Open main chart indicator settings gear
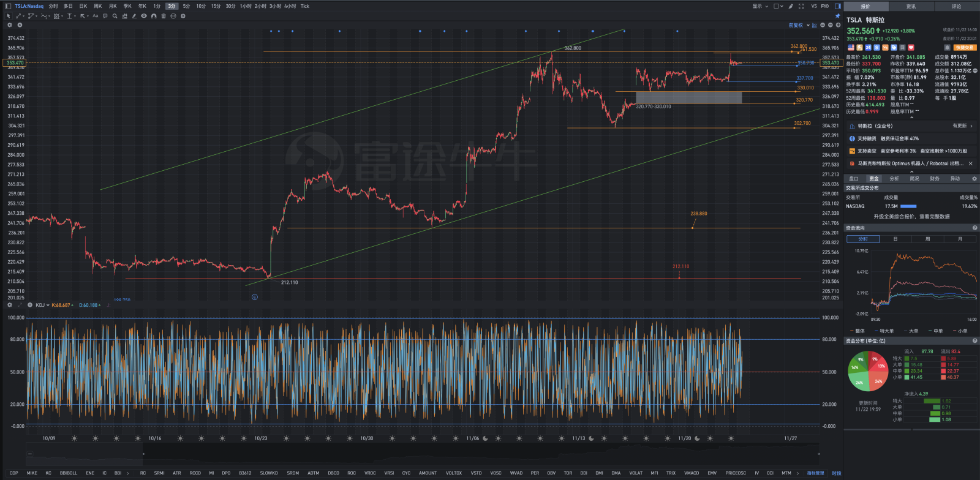Image resolution: width=980 pixels, height=480 pixels. tap(10, 25)
